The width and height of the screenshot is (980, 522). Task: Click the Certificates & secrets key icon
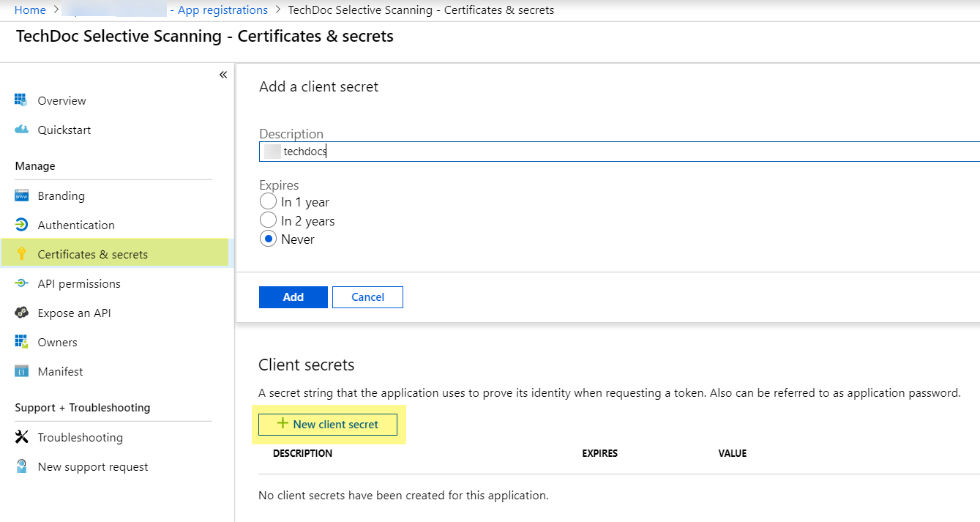(21, 254)
